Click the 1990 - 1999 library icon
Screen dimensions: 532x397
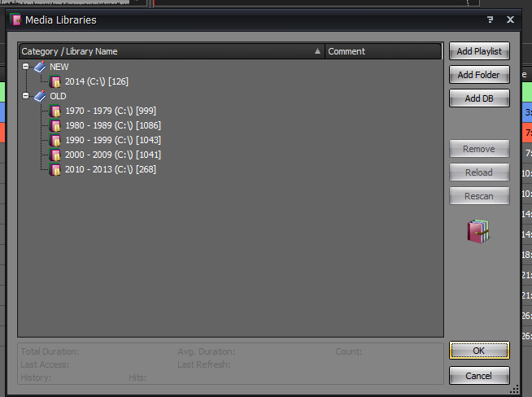[55, 140]
